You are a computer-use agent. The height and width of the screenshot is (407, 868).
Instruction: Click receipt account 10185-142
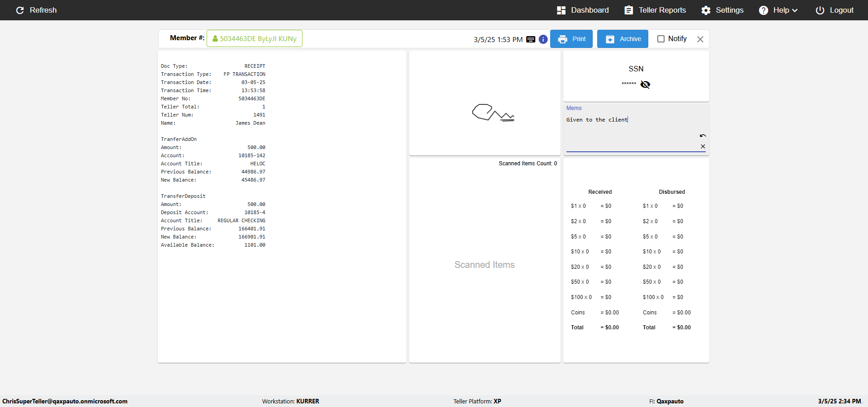click(252, 155)
